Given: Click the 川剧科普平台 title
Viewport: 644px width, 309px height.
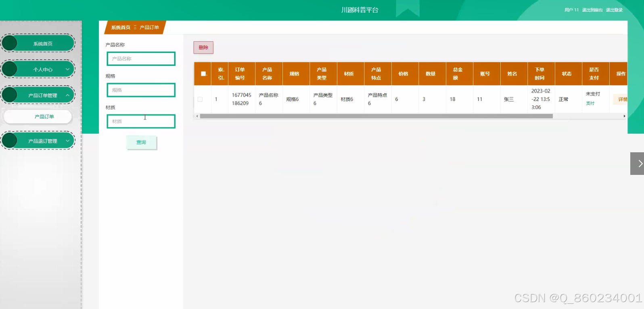Looking at the screenshot, I should pos(360,10).
